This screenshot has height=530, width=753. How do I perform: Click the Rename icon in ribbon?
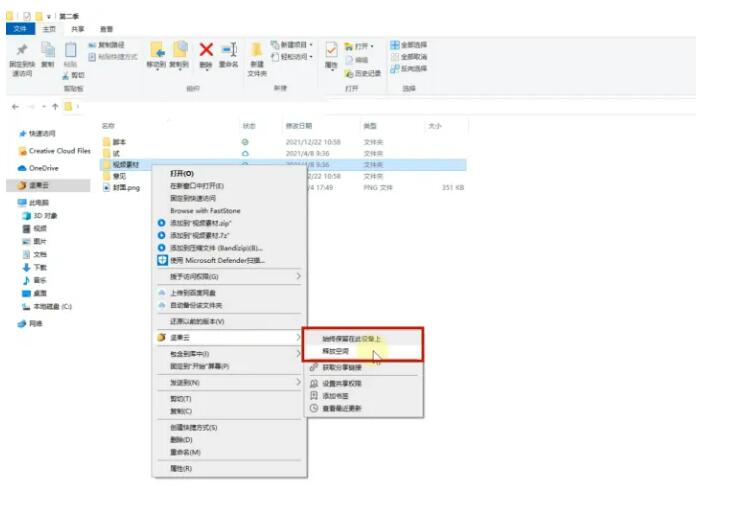pyautogui.click(x=229, y=51)
